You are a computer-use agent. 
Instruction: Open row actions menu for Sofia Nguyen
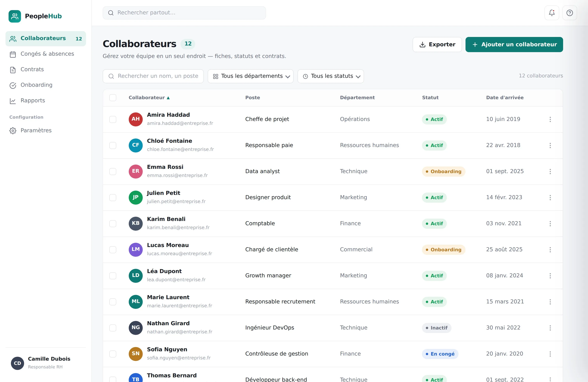pyautogui.click(x=550, y=354)
